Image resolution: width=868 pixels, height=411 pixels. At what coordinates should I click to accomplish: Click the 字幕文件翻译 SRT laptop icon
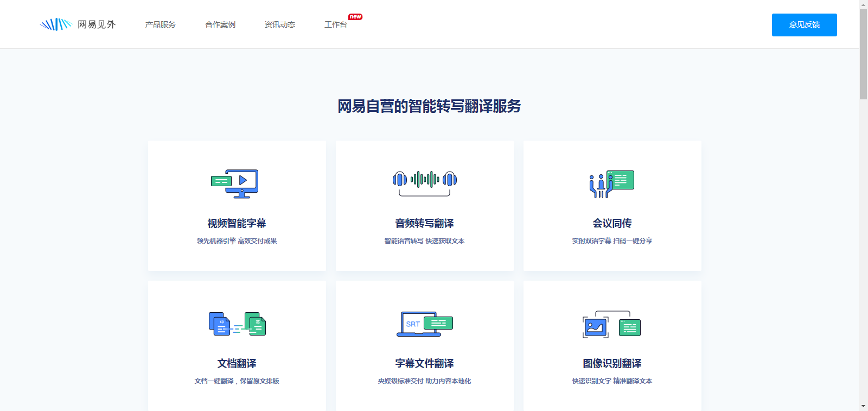click(425, 324)
